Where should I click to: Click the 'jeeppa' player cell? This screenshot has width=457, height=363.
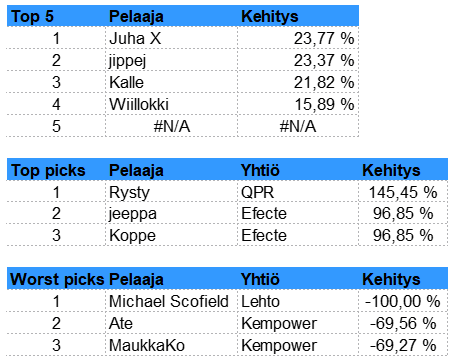[171, 213]
